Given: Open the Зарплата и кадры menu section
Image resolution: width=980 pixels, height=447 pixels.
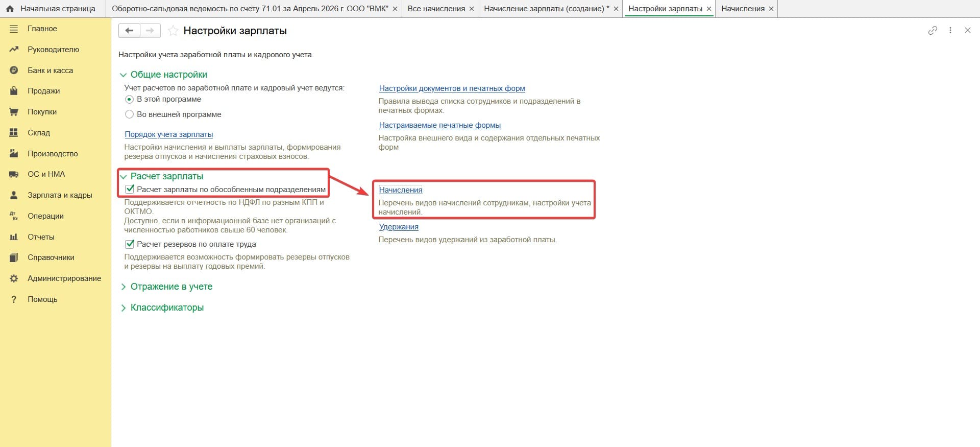Looking at the screenshot, I should [x=60, y=195].
